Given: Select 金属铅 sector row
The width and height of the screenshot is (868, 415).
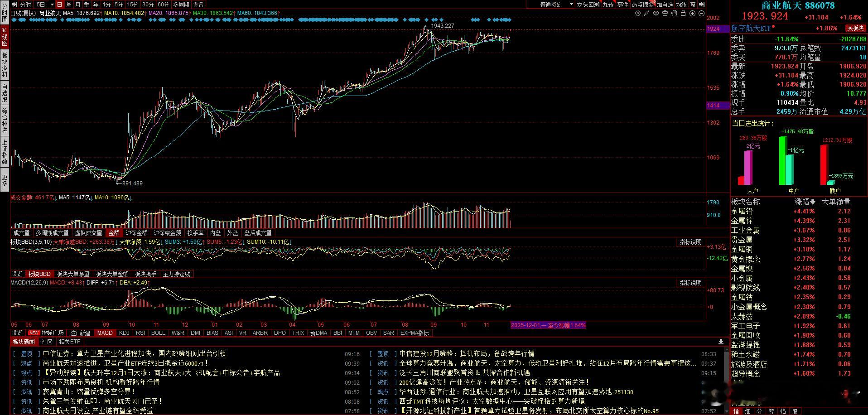Looking at the screenshot, I should (799, 212).
